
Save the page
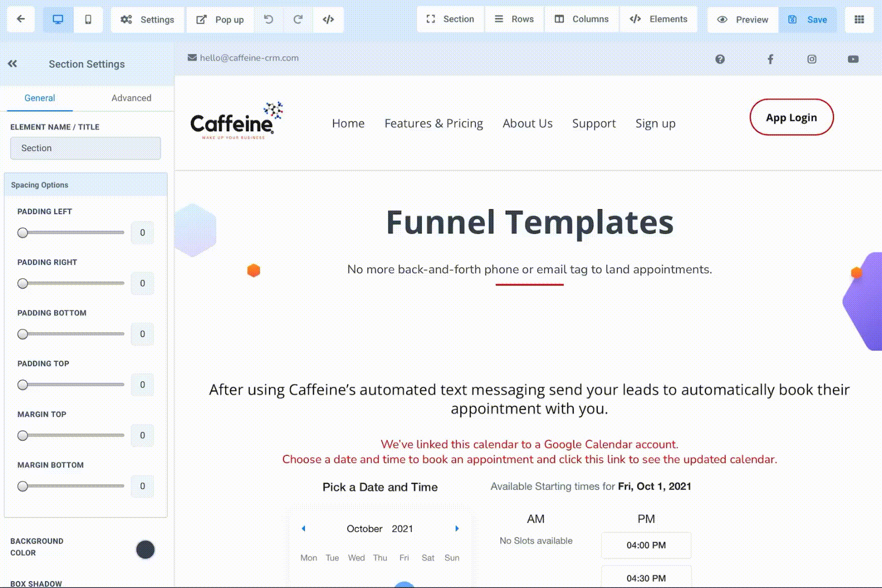click(807, 19)
